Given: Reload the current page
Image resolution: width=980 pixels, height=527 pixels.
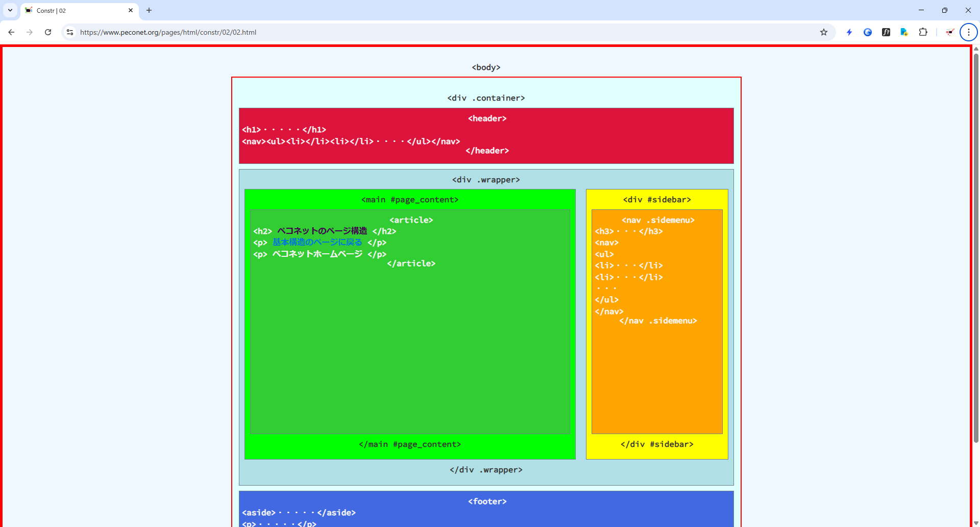Looking at the screenshot, I should [x=48, y=32].
